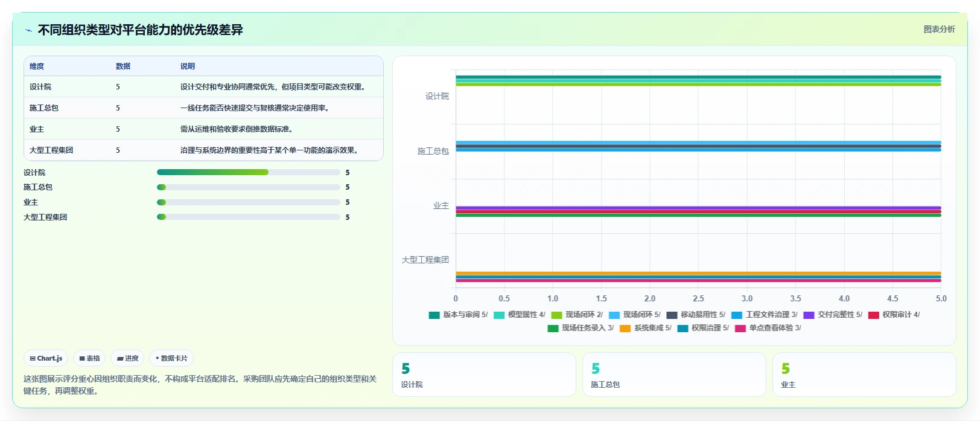Click the 业主 y-axis label in chart
Screen dimensions: 980x421
pyautogui.click(x=441, y=205)
